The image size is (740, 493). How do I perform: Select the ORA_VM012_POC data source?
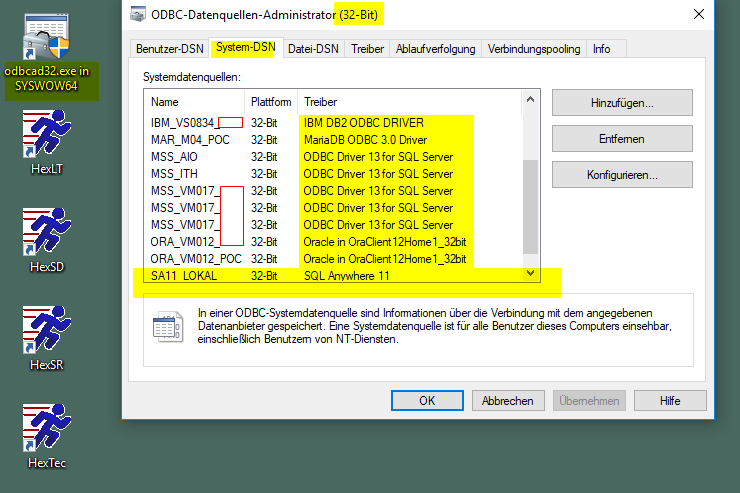click(x=333, y=259)
